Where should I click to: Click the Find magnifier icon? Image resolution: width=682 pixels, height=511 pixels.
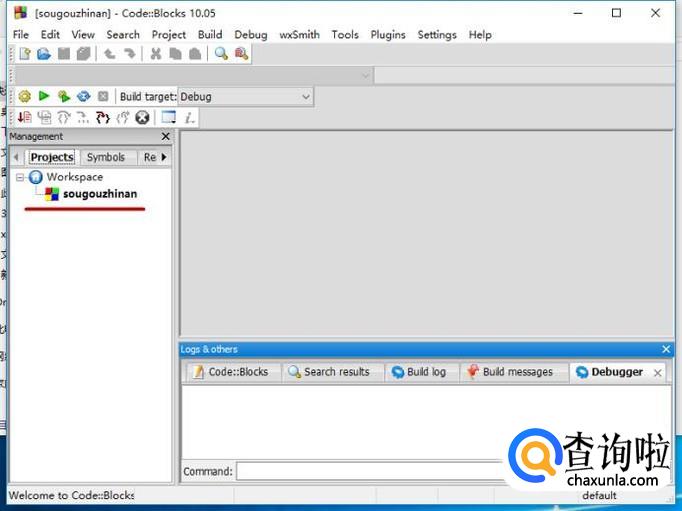point(221,54)
